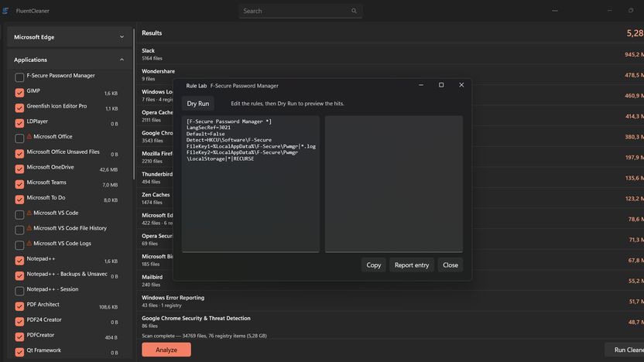Uncheck the PDFCreator checkbox

(x=19, y=336)
